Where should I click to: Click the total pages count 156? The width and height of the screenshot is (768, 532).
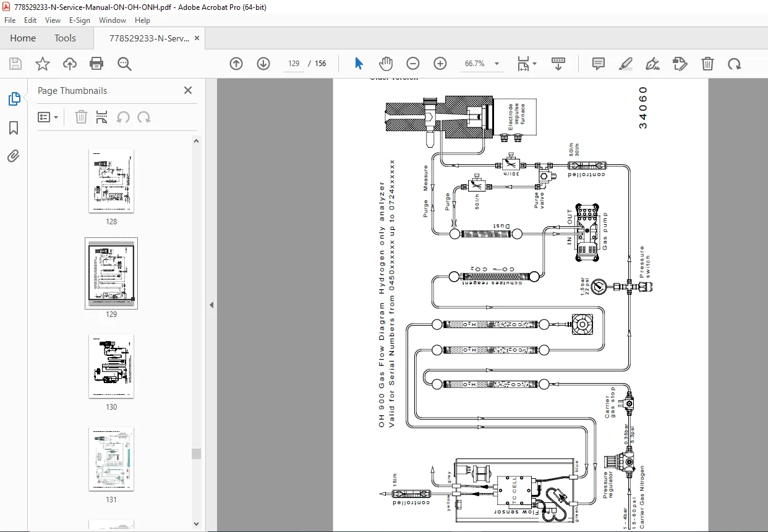[320, 64]
